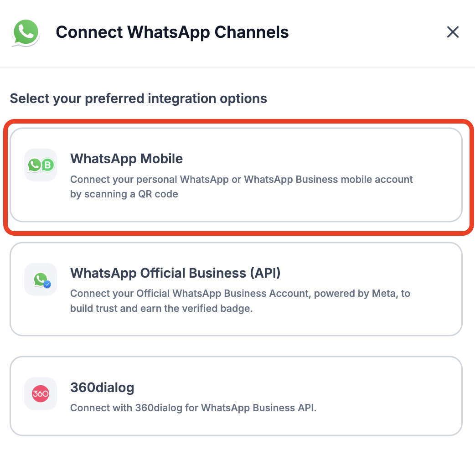The width and height of the screenshot is (475, 476).
Task: Click the WhatsApp Official Business icon
Action: (40, 279)
